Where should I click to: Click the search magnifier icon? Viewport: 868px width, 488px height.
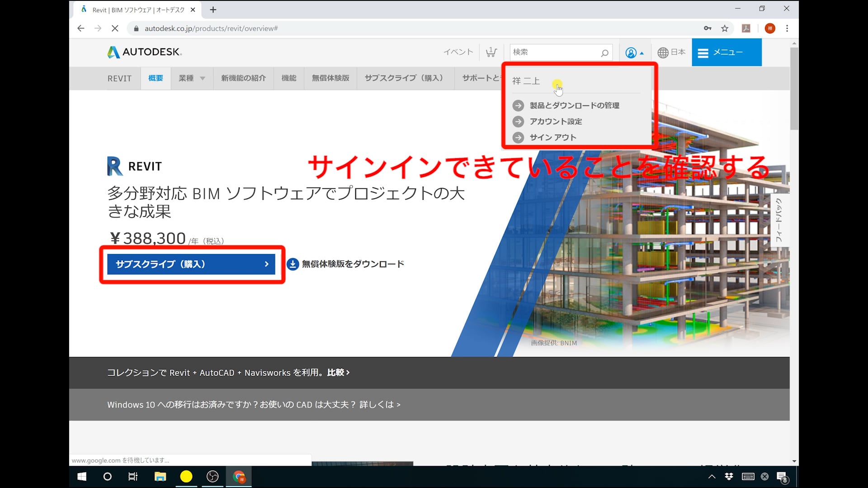coord(604,53)
